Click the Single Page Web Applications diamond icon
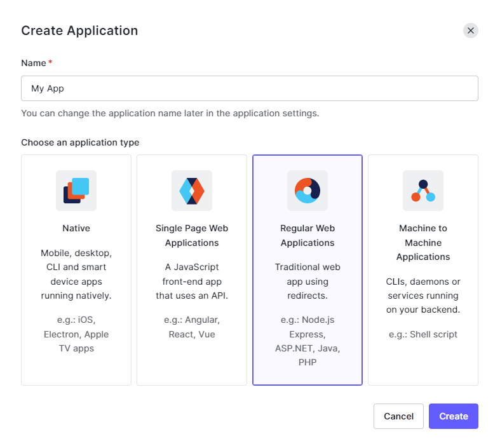The image size is (500, 448). click(x=192, y=191)
